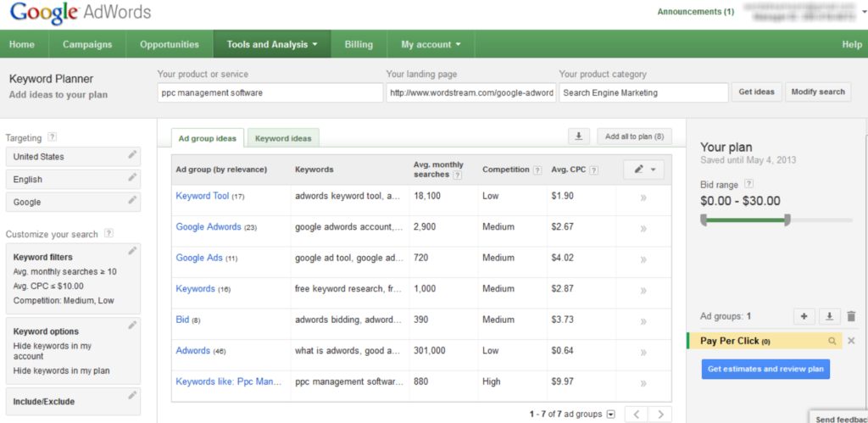Open My account dropdown menu

click(x=431, y=44)
